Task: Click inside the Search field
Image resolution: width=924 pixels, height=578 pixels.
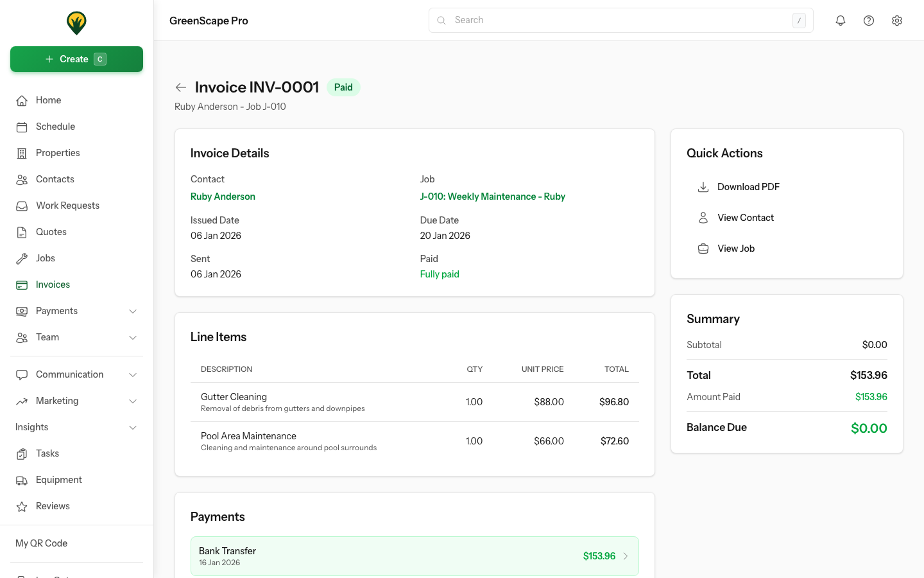Action: click(x=620, y=20)
